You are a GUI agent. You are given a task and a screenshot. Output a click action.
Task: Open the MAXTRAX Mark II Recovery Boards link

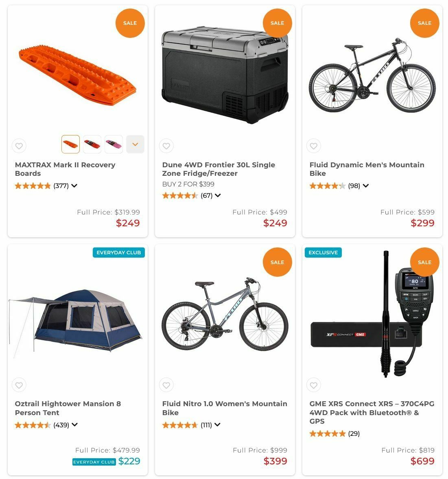(65, 169)
